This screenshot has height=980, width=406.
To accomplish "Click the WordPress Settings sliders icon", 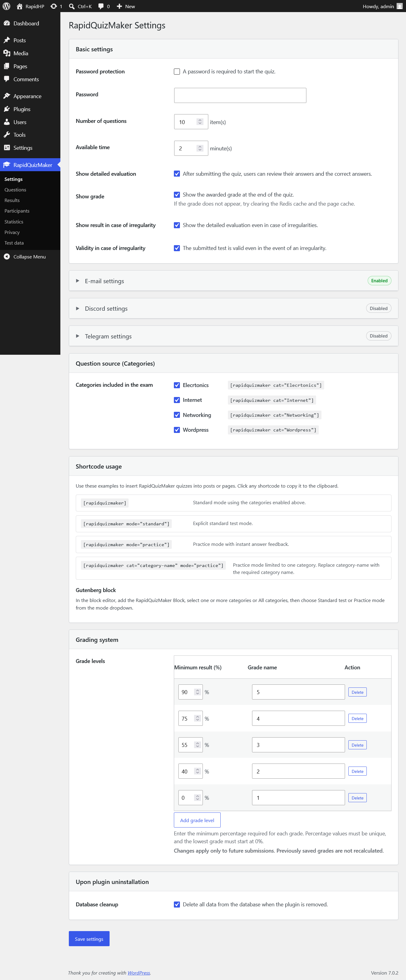I will 7,148.
